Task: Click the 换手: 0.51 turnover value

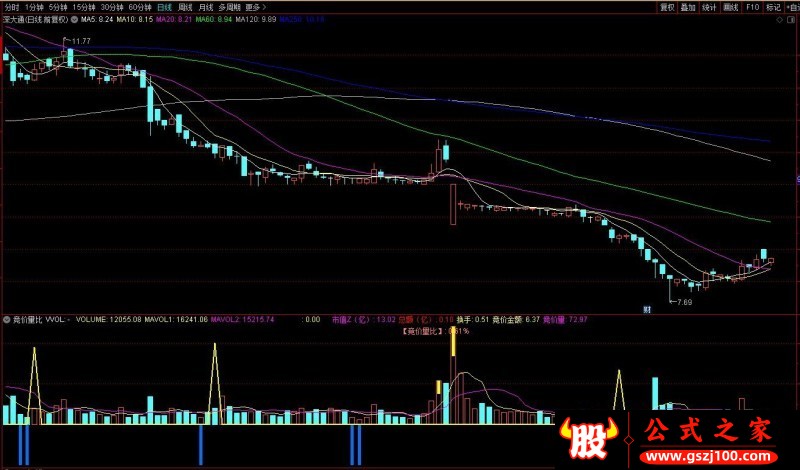Action: (472, 320)
